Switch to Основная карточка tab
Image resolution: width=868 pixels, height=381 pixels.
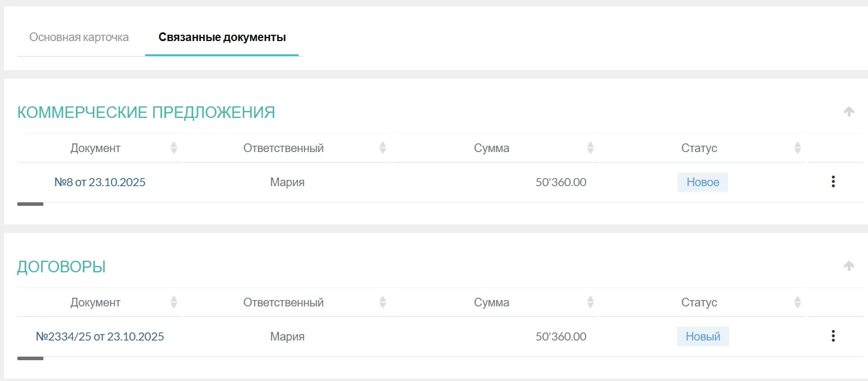point(79,38)
